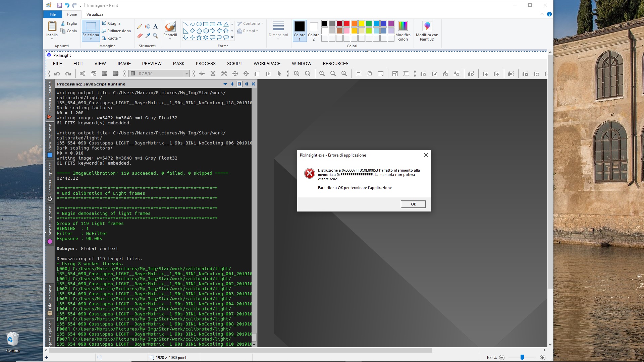The width and height of the screenshot is (644, 362).
Task: Select the Text tool in Paint
Action: tap(155, 26)
